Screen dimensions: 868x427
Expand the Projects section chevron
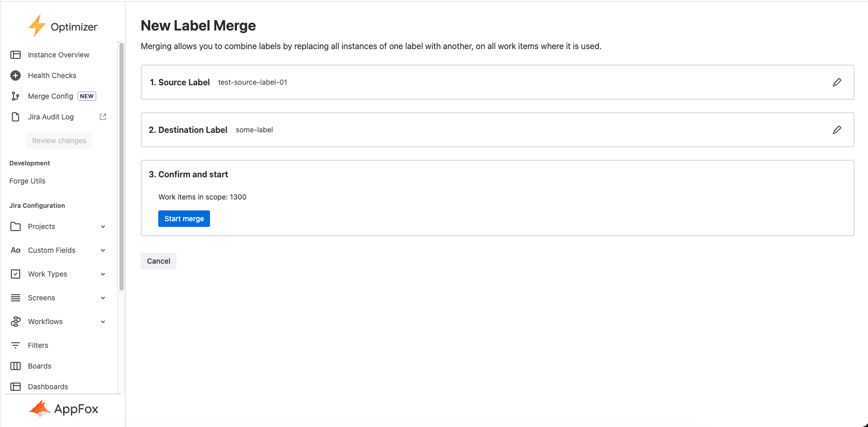tap(103, 226)
